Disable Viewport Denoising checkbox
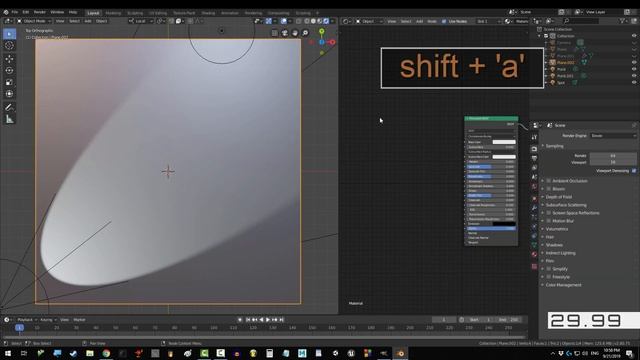This screenshot has width=640, height=360. pos(634,171)
